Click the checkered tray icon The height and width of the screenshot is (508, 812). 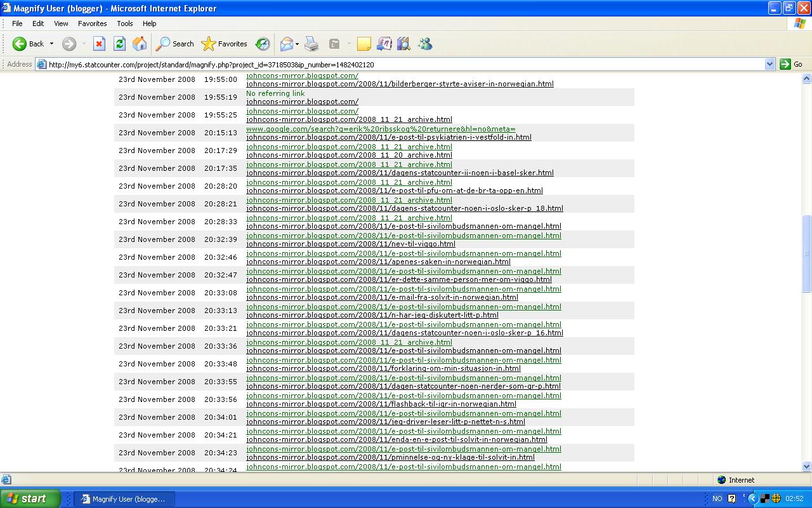point(765,498)
